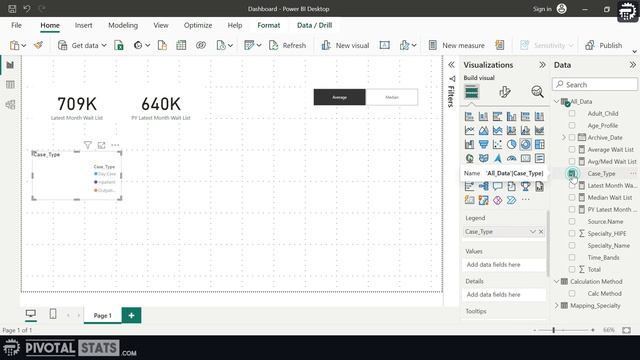This screenshot has width=640, height=360.
Task: Open the Format ribbon tab
Action: (x=269, y=25)
